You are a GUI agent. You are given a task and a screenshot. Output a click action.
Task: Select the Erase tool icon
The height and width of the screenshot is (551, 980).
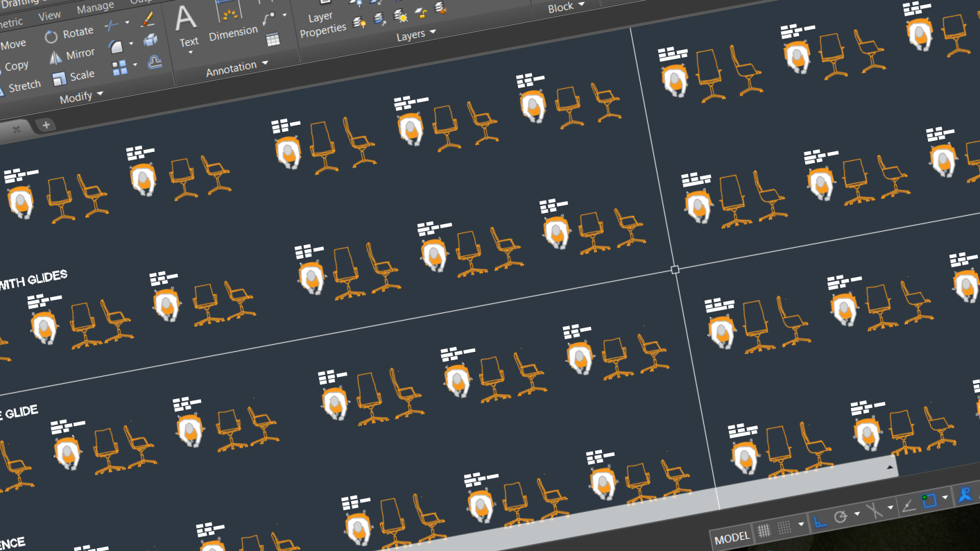[147, 19]
